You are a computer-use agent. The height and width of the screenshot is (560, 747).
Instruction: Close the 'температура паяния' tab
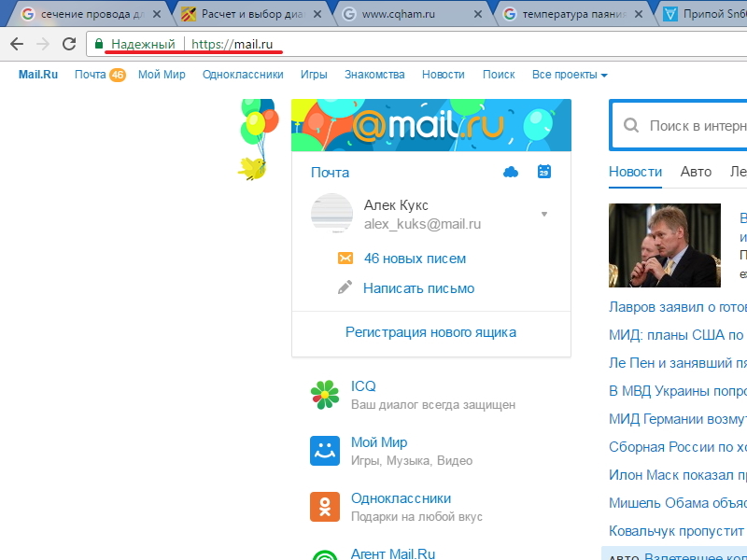point(639,14)
